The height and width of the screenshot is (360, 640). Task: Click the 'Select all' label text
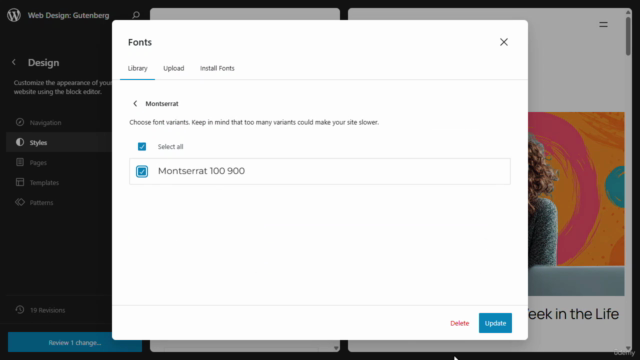click(x=171, y=147)
